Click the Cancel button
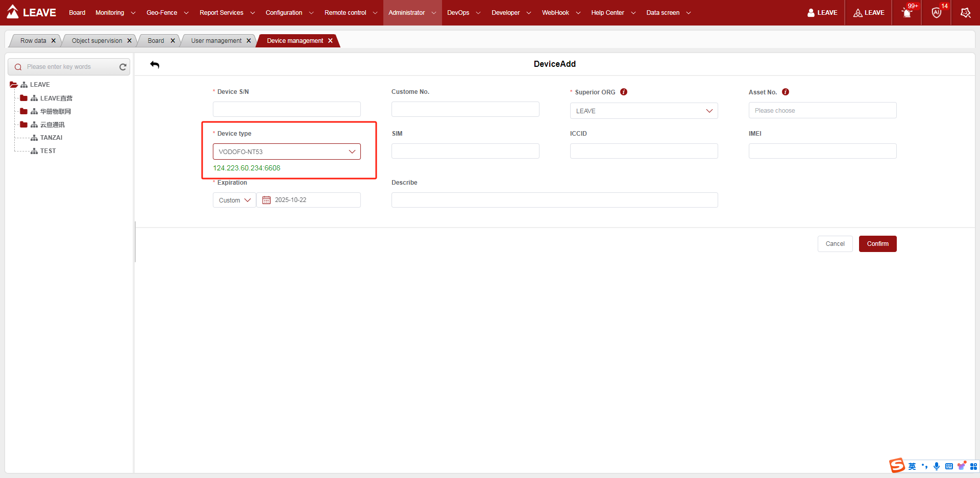The image size is (980, 478). [835, 244]
